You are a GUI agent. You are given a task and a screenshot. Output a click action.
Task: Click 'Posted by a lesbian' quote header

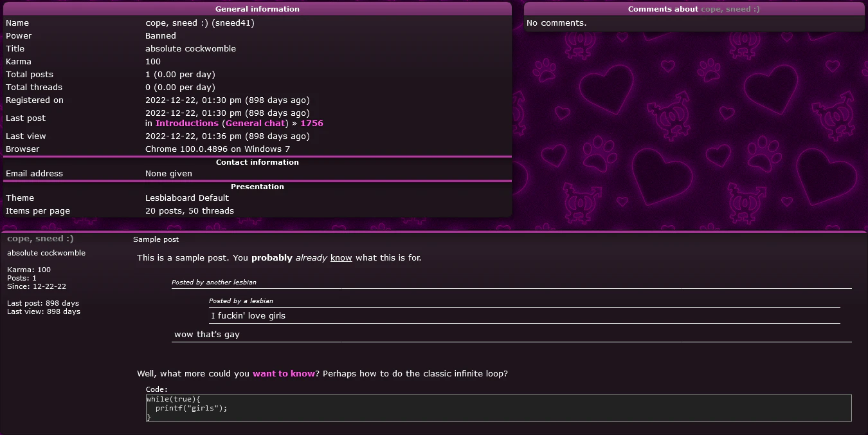point(241,301)
